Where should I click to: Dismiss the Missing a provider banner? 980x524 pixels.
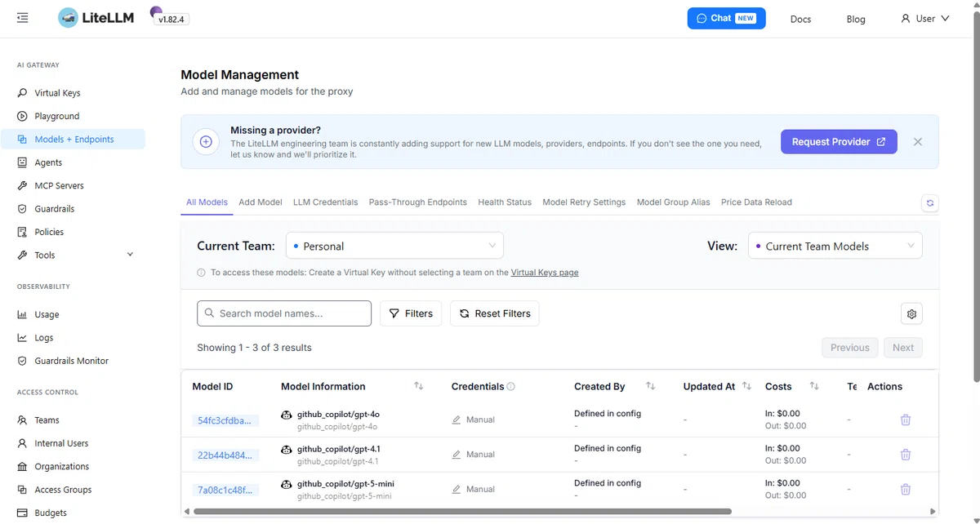918,141
